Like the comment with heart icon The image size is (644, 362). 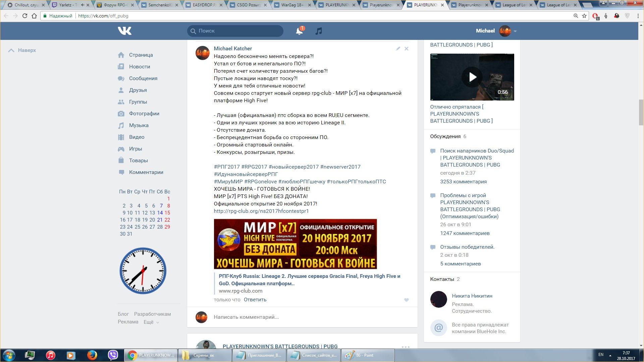[x=406, y=300]
